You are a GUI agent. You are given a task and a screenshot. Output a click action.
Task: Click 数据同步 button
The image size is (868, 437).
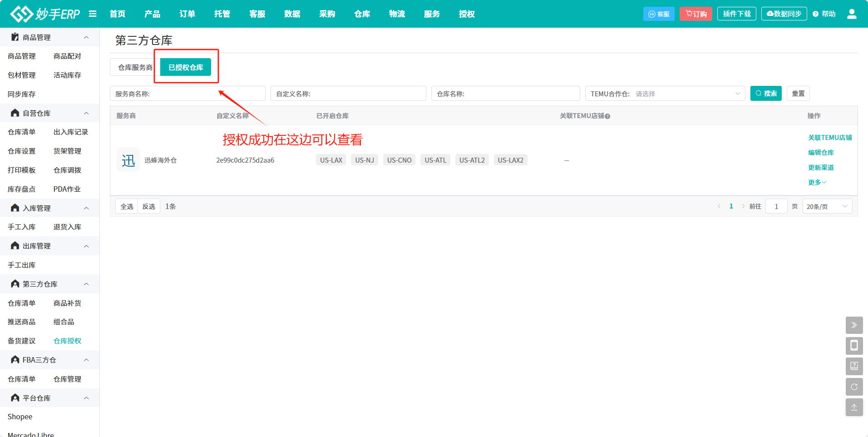784,14
